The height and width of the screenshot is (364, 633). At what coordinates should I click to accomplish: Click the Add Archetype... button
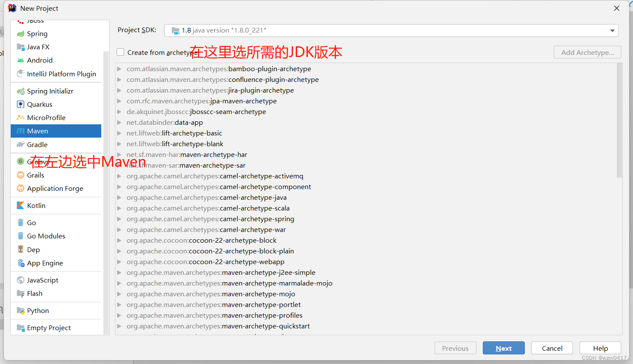point(588,52)
